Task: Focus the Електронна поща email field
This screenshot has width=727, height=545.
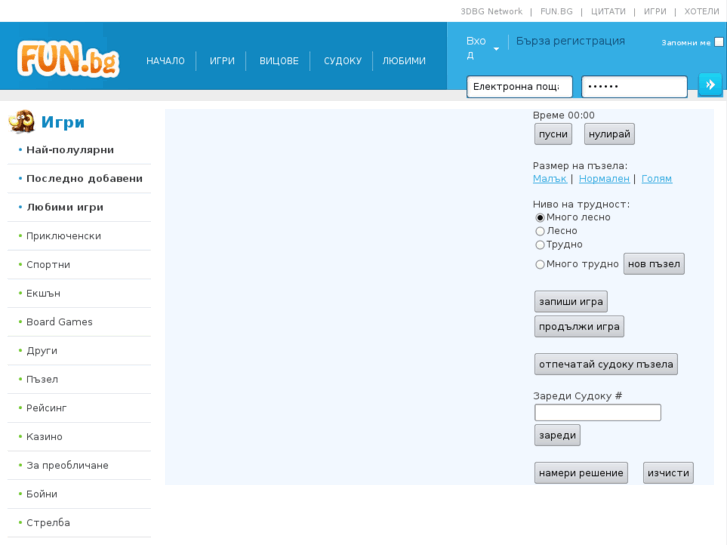Action: click(519, 87)
